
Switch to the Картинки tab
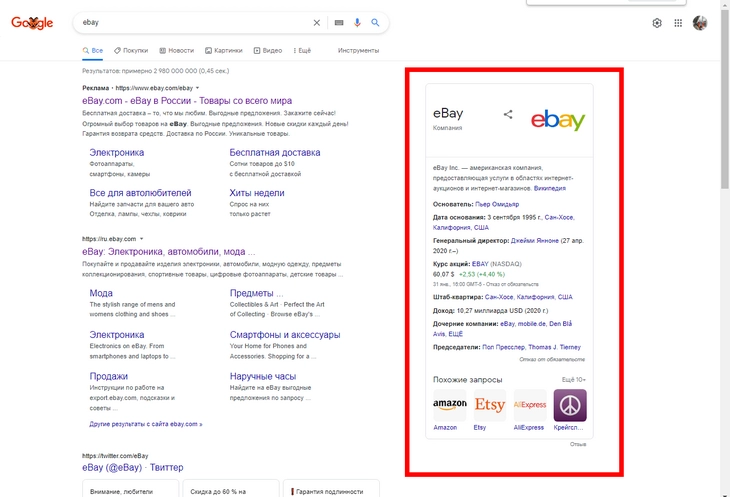tap(224, 50)
